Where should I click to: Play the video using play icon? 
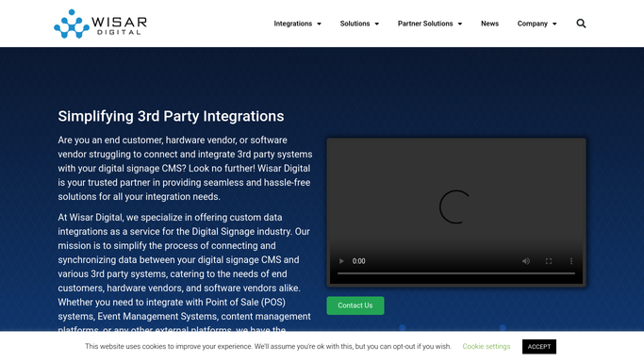[x=341, y=261]
